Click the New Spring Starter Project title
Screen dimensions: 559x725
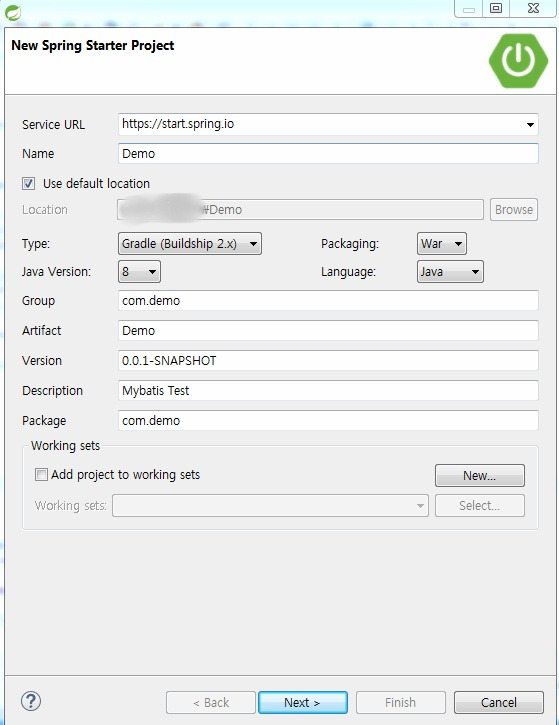[x=92, y=45]
